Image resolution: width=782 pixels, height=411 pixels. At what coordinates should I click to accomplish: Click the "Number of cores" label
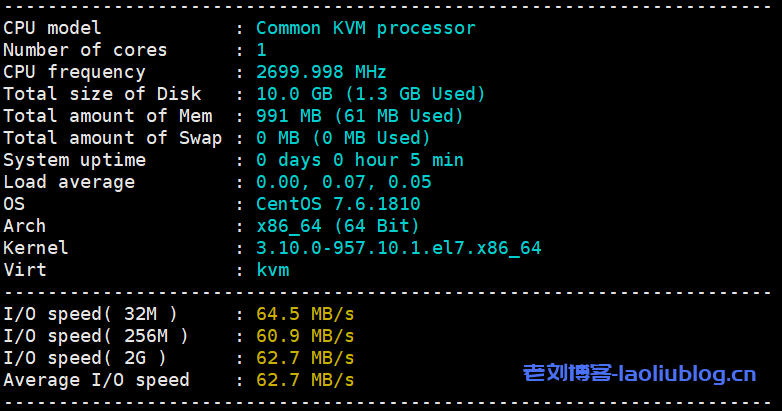[x=85, y=50]
